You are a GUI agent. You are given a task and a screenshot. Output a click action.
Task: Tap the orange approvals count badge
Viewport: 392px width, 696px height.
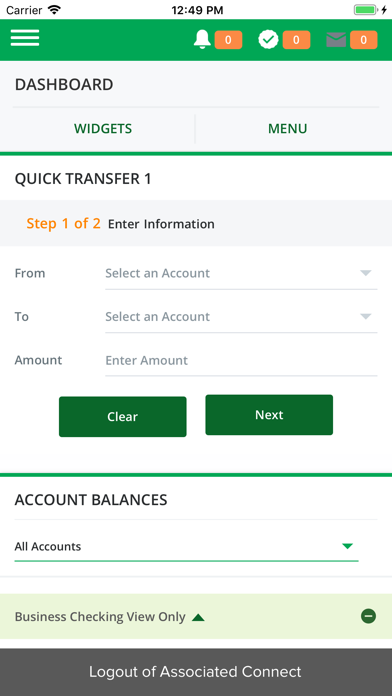(296, 40)
